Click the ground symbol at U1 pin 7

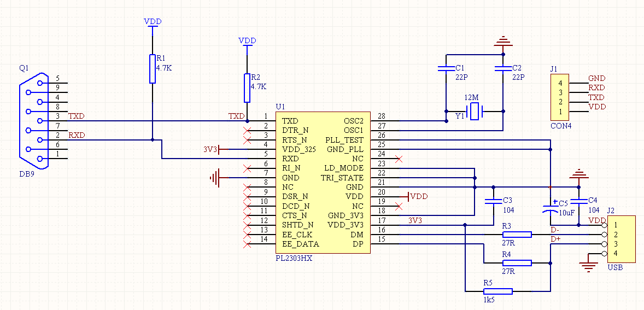(214, 178)
